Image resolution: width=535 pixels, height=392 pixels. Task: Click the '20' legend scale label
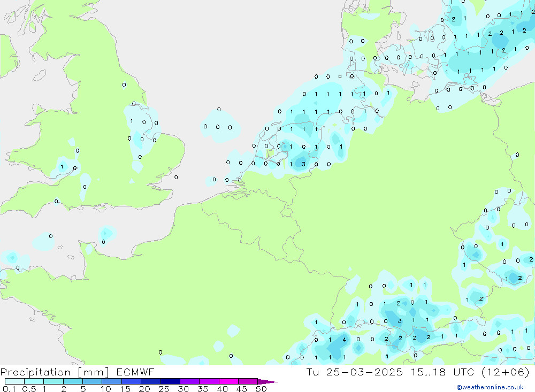coord(144,389)
